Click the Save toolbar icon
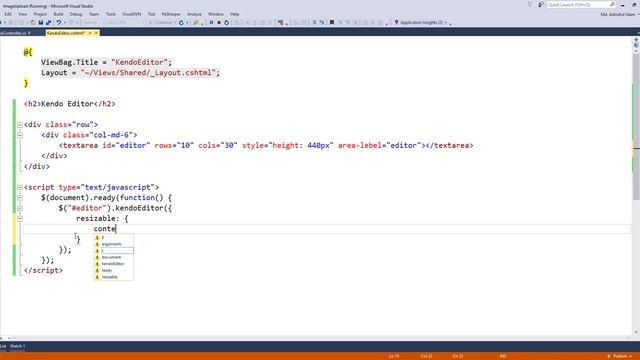This screenshot has width=640, height=360. [40, 22]
